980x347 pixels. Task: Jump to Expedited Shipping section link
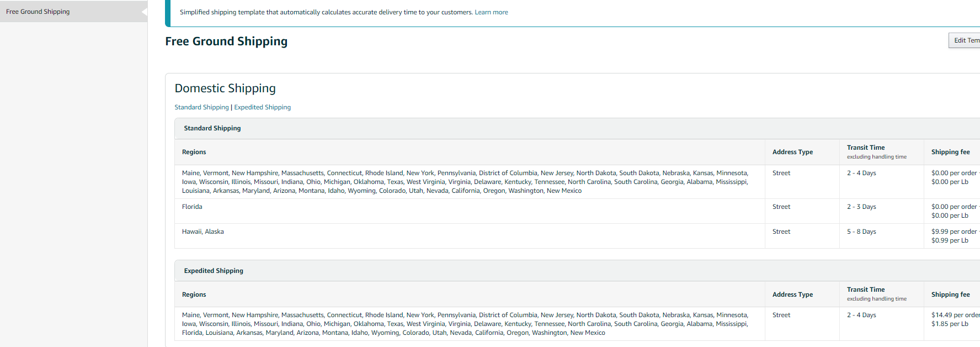262,107
